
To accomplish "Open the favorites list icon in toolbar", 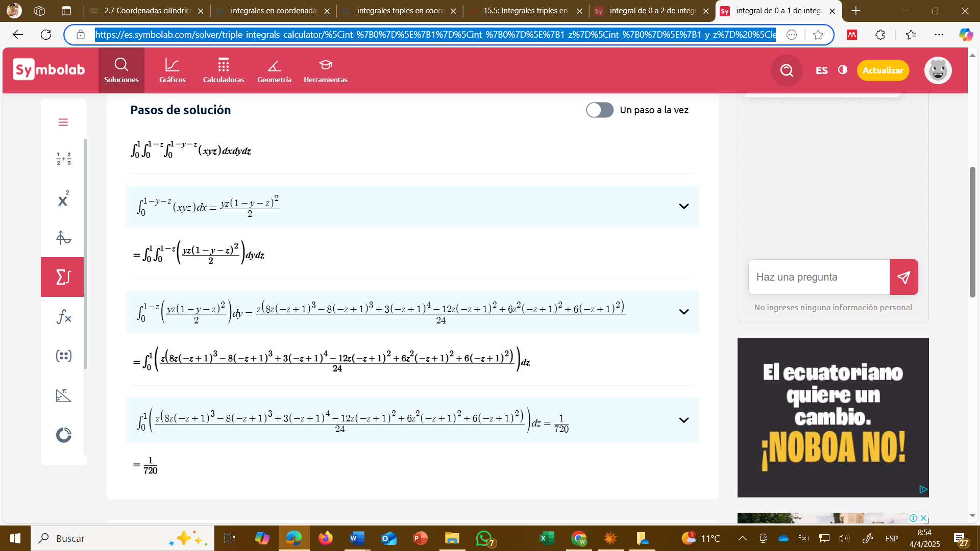I will 911,35.
